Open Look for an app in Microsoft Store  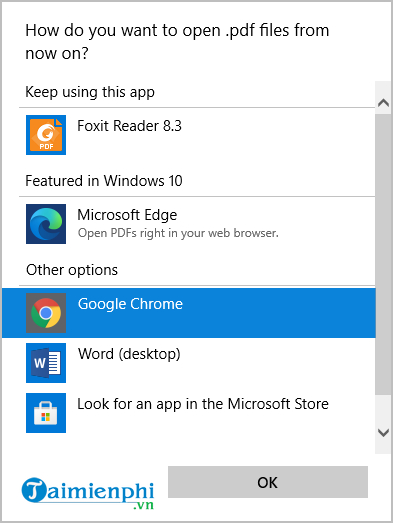[188, 413]
